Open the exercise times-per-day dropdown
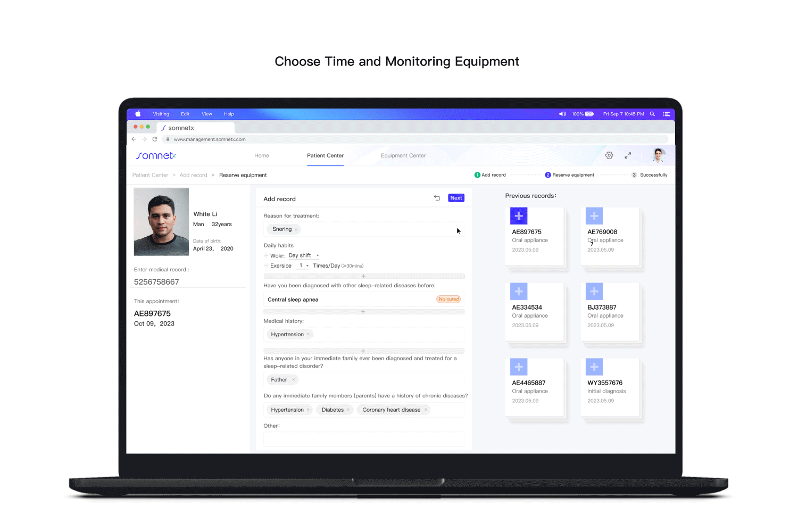 (x=303, y=265)
